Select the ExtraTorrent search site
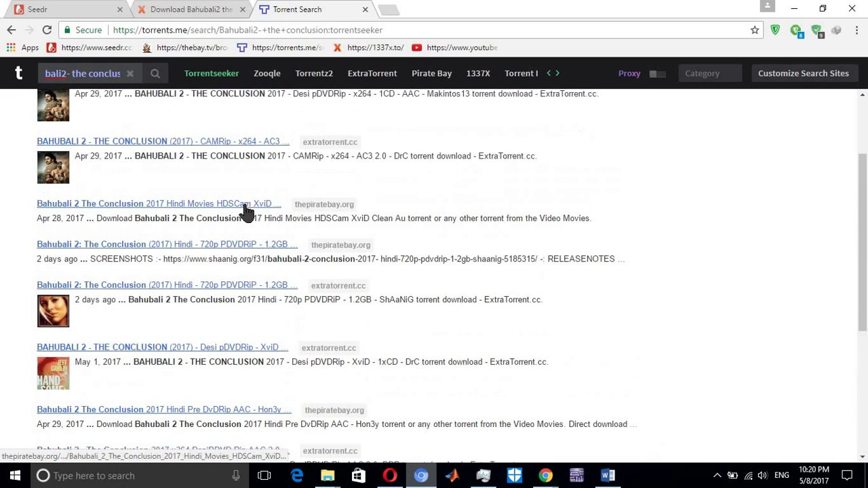The width and height of the screenshot is (868, 488). point(372,73)
